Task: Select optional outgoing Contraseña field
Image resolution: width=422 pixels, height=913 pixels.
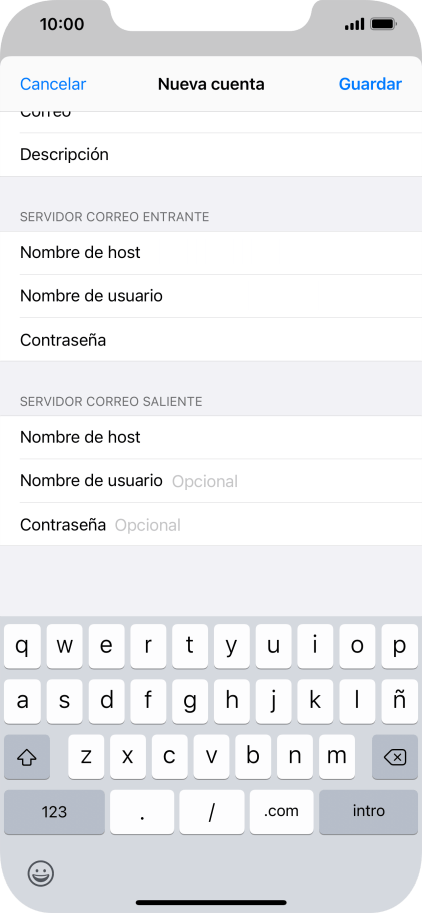Action: pyautogui.click(x=211, y=525)
